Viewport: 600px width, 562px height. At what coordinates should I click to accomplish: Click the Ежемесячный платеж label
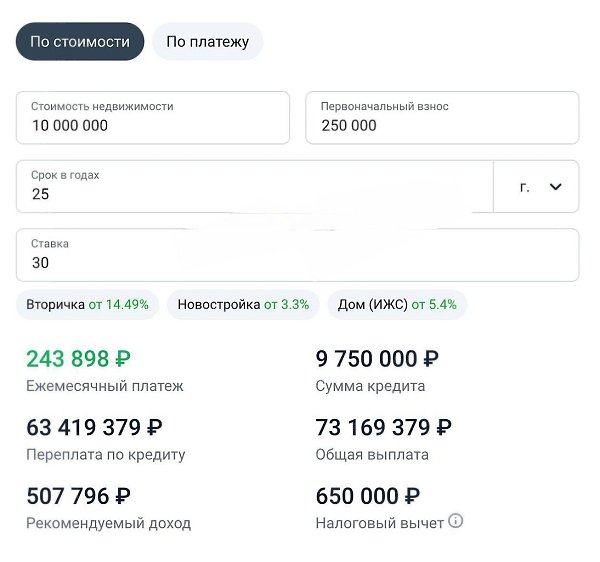tap(105, 386)
